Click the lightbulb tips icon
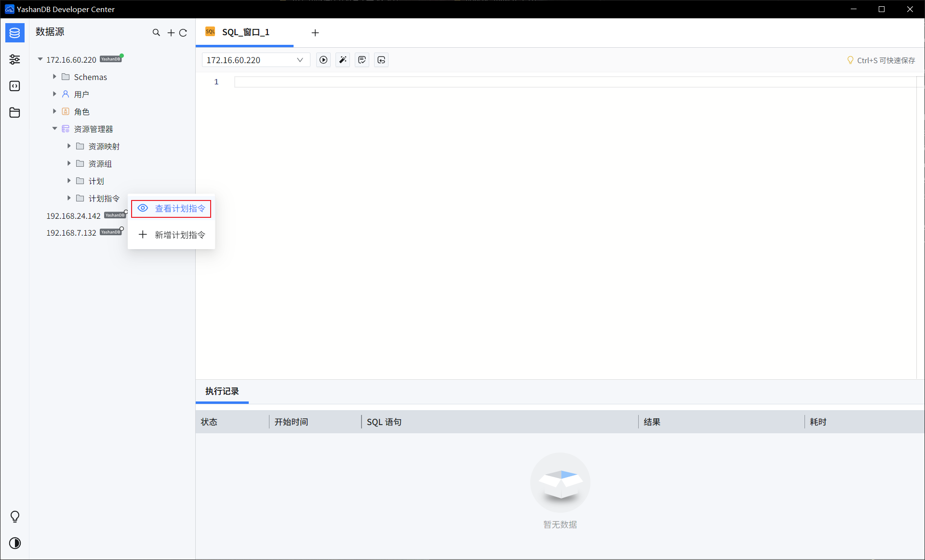Viewport: 925px width, 560px height. click(x=15, y=517)
